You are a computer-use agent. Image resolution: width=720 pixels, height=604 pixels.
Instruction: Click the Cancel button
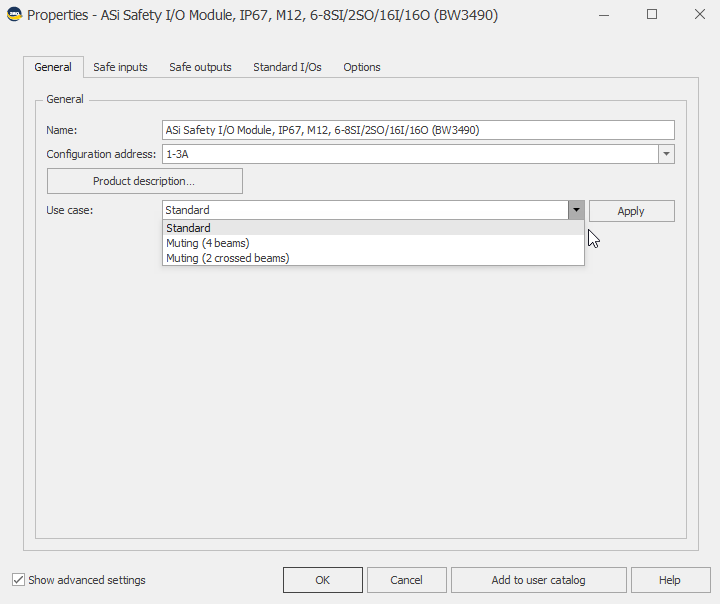406,580
